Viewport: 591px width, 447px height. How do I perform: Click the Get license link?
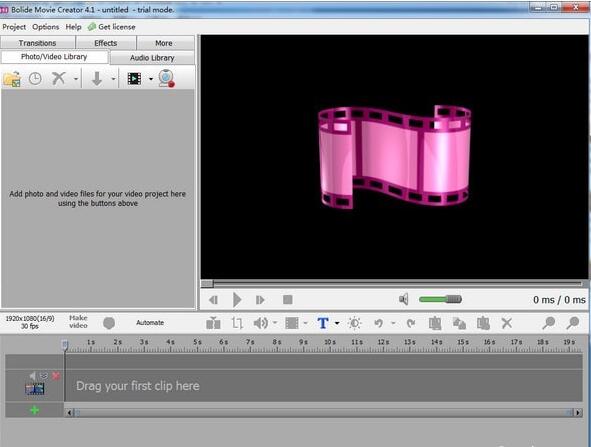tap(112, 27)
